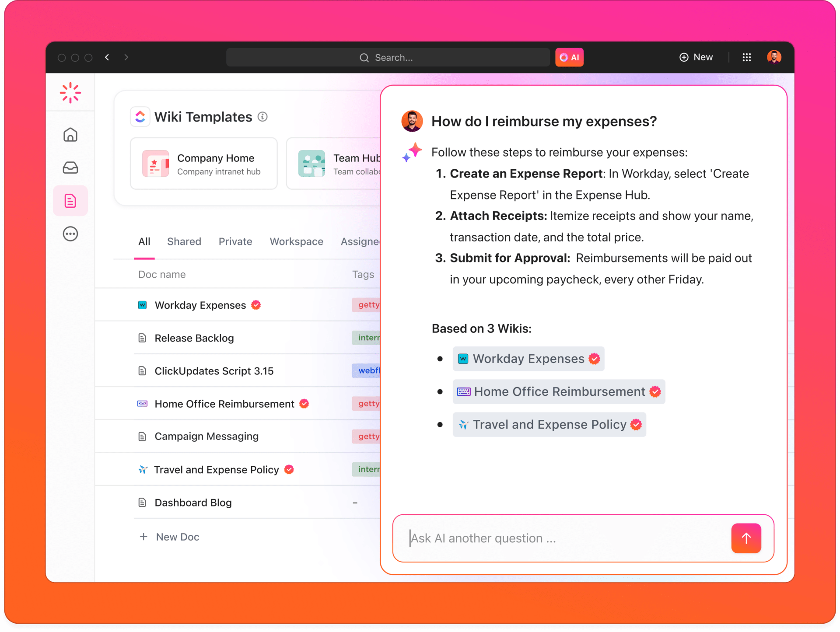
Task: Click the Campaign Messaging document icon
Action: [x=142, y=436]
